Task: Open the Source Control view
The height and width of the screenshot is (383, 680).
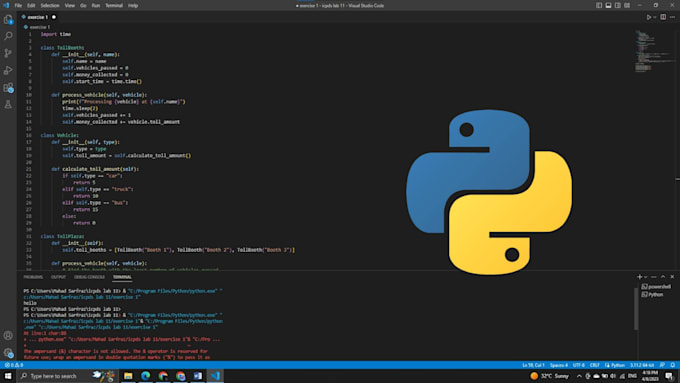Action: click(x=8, y=53)
